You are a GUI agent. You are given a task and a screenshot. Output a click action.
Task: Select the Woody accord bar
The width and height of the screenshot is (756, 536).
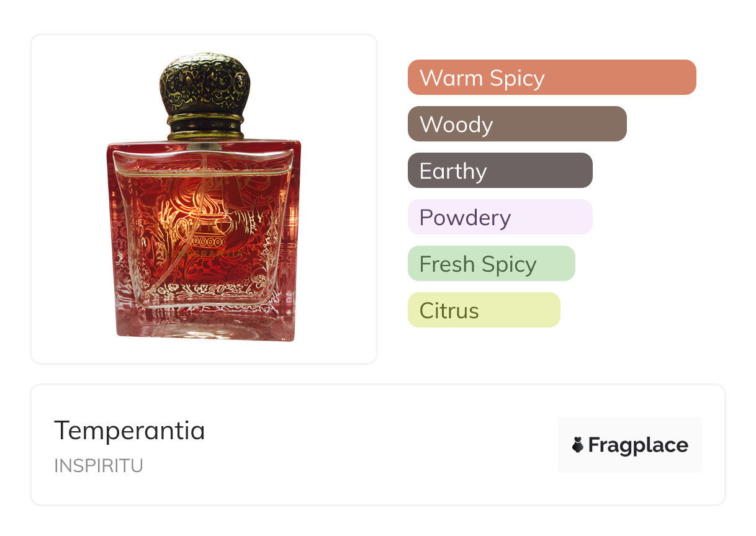(x=517, y=124)
